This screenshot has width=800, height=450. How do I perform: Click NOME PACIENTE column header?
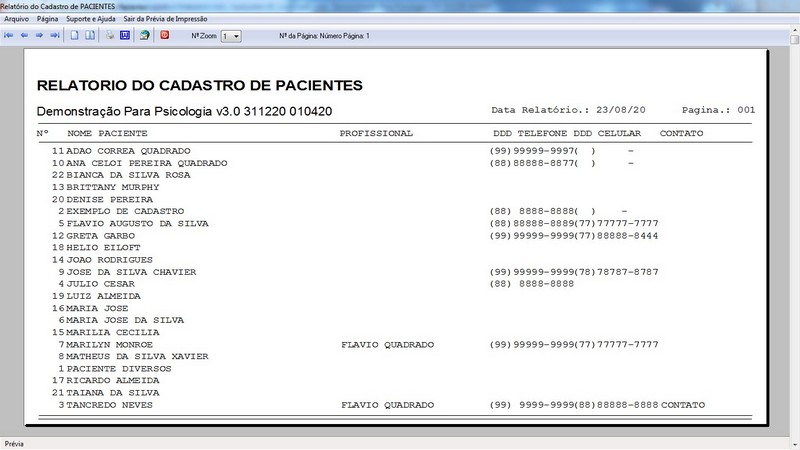point(107,133)
